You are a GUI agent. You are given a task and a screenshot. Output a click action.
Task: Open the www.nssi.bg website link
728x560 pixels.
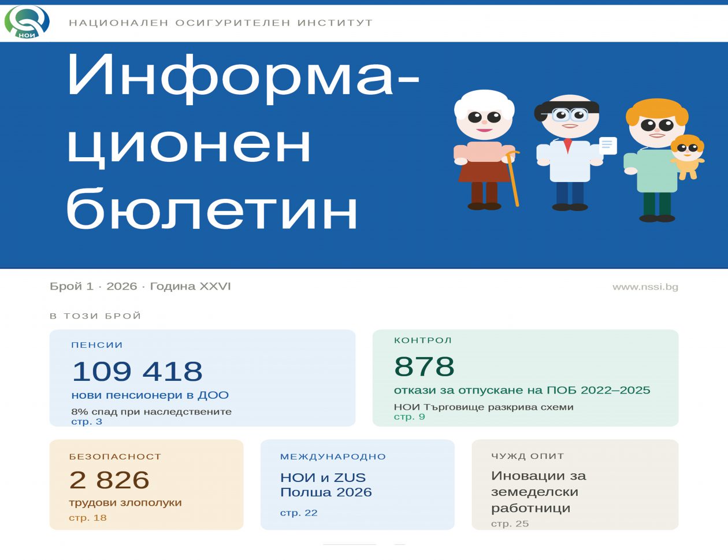tap(645, 287)
